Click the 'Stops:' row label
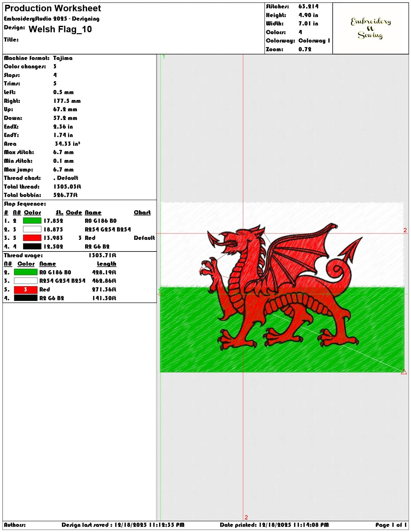The width and height of the screenshot is (411, 532). [12, 75]
